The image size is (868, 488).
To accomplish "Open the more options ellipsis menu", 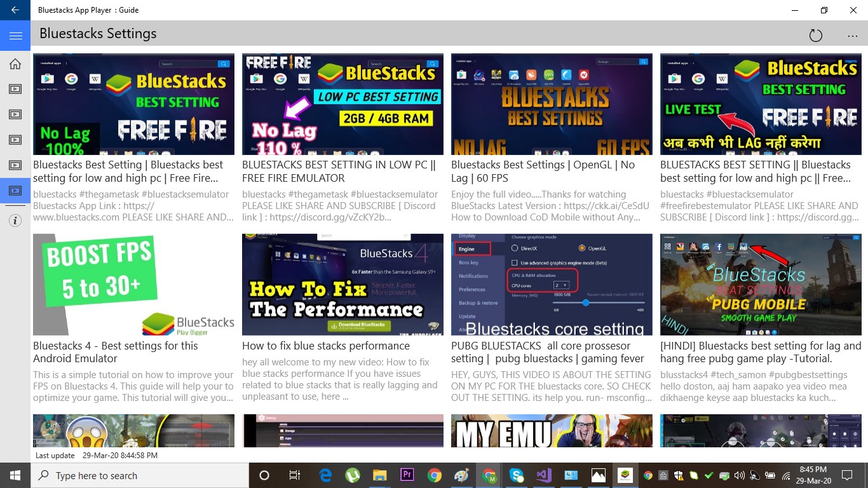I will 852,35.
